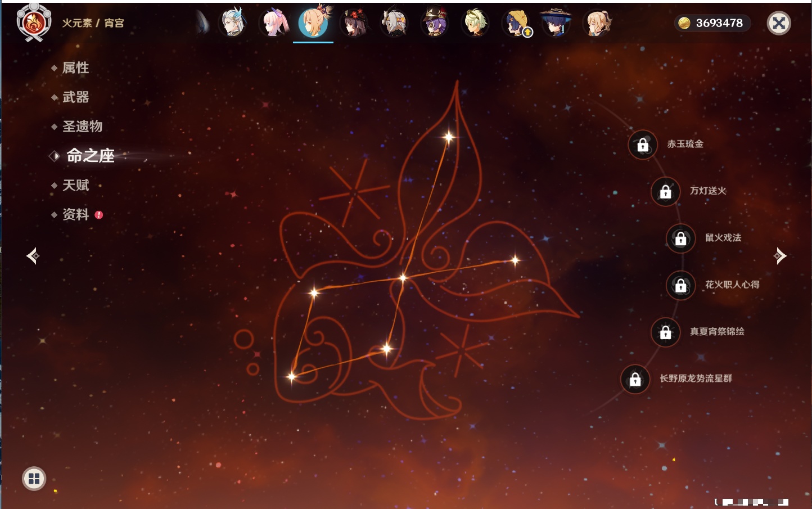Viewport: 812px width, 509px height.
Task: Open locked constellation 真夏宵祭锦绘
Action: pos(666,332)
